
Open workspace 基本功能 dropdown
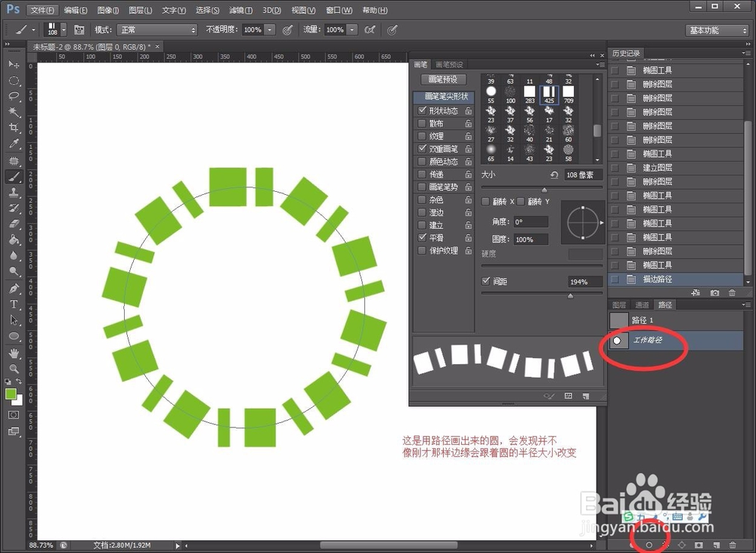tap(717, 30)
